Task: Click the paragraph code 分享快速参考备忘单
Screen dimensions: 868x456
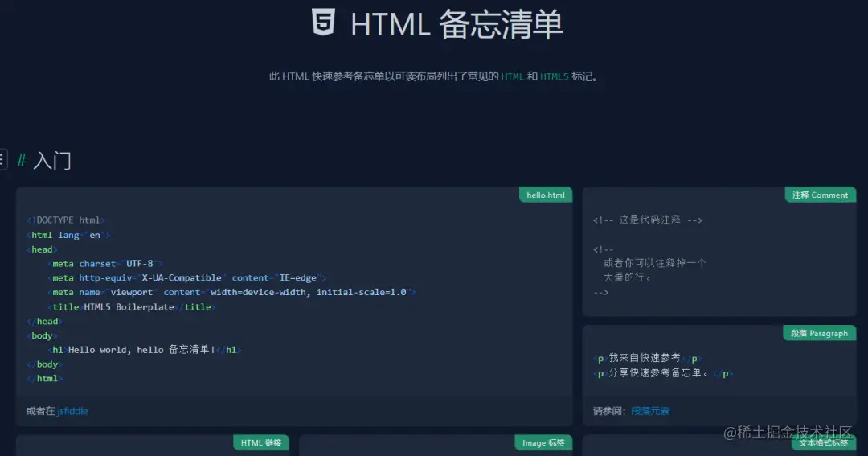Action: tap(662, 373)
